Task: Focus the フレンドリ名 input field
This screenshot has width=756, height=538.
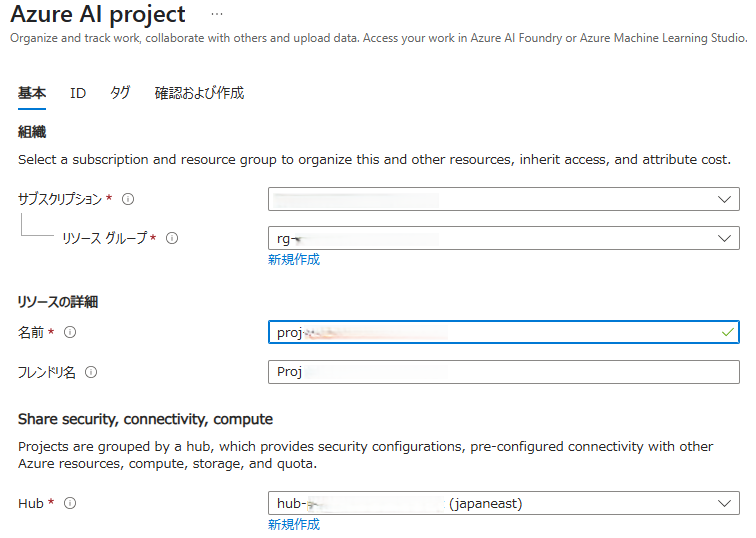Action: click(x=503, y=372)
